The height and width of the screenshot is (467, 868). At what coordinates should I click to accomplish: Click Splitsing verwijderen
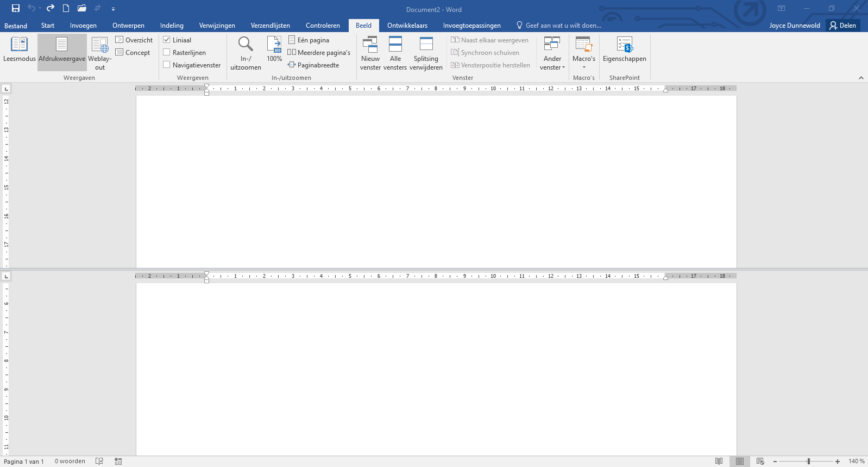coord(426,53)
